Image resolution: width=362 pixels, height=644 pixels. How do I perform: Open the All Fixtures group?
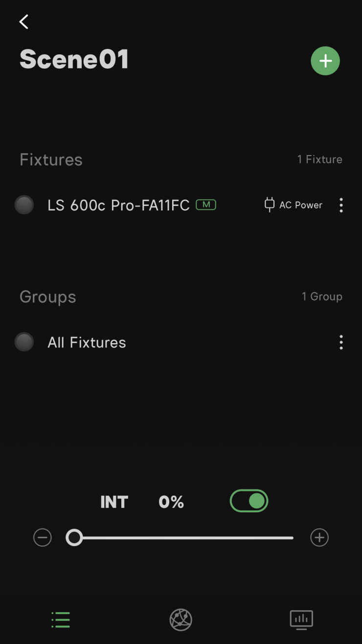click(x=87, y=342)
